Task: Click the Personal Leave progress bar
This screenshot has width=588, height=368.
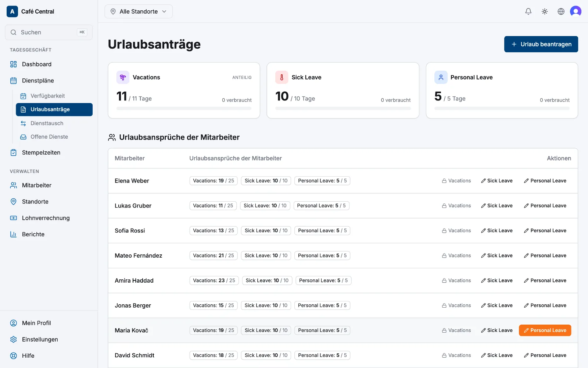Action: pyautogui.click(x=502, y=109)
